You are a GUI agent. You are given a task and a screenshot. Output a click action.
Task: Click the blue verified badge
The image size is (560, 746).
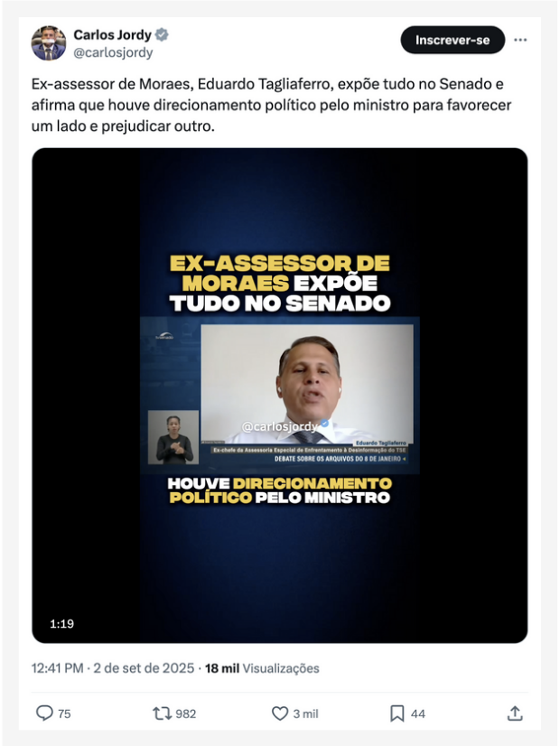pyautogui.click(x=162, y=34)
